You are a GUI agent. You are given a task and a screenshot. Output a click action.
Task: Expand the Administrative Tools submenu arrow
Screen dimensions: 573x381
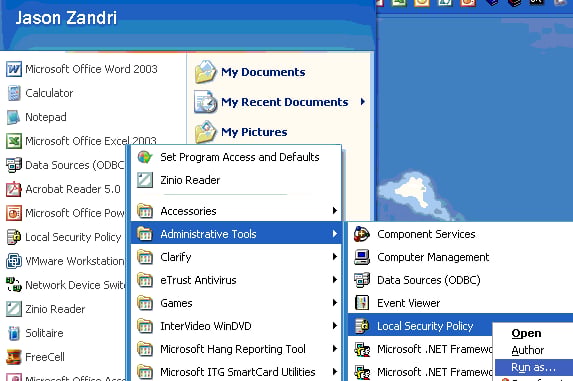pyautogui.click(x=335, y=234)
